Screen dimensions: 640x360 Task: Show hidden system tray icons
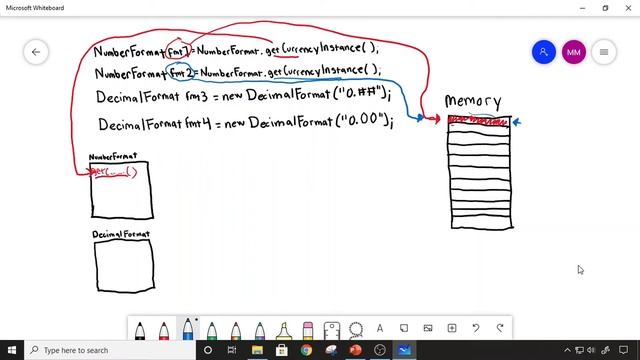coord(567,350)
